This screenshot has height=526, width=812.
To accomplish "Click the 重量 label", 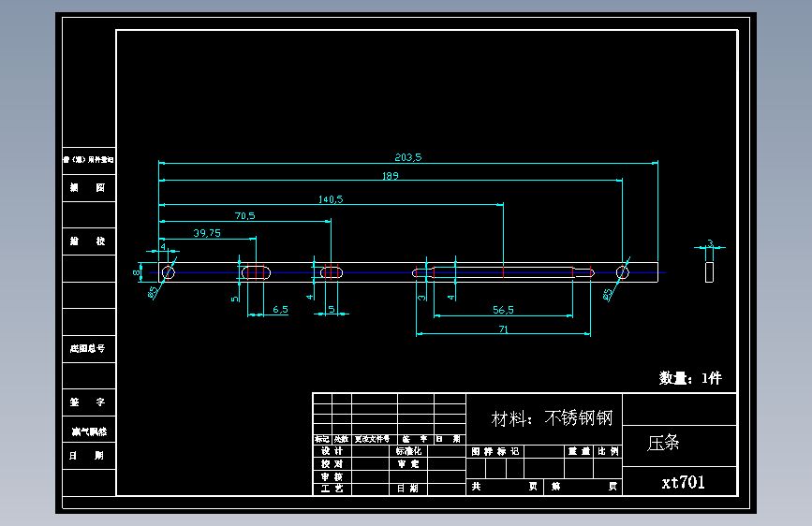I will click(579, 451).
